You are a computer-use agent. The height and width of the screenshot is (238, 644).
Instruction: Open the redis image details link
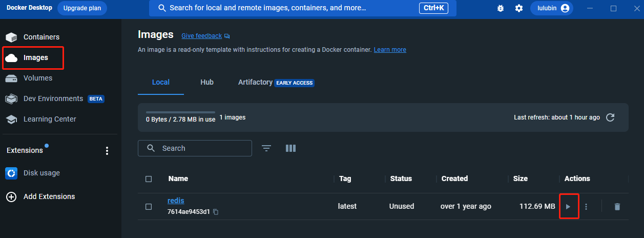pyautogui.click(x=176, y=201)
